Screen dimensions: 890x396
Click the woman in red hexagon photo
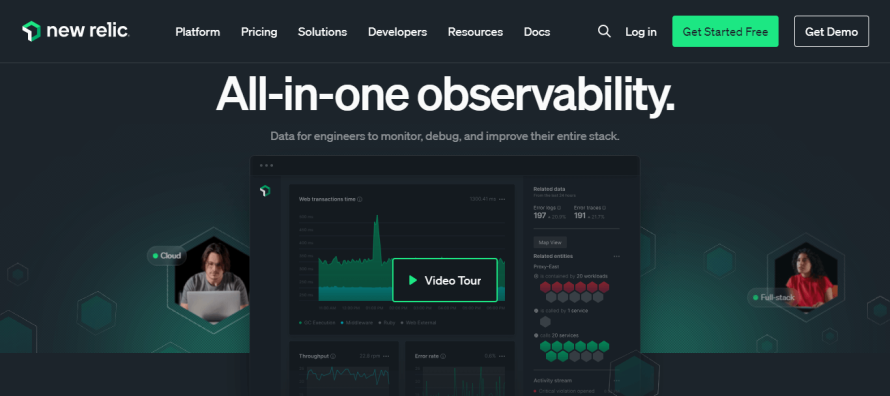pyautogui.click(x=805, y=278)
